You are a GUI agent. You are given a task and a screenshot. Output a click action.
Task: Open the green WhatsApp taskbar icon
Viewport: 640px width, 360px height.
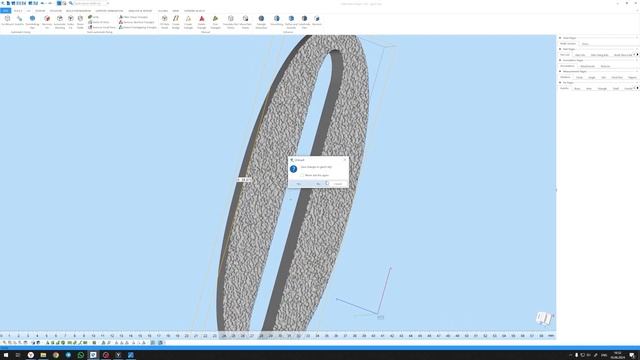pos(80,355)
